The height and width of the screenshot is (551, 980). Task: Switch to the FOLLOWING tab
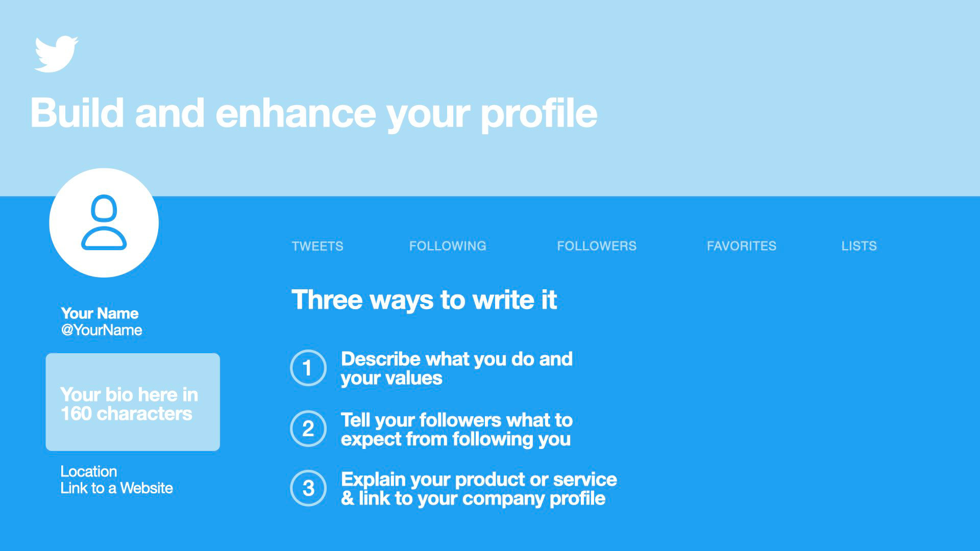pyautogui.click(x=447, y=246)
